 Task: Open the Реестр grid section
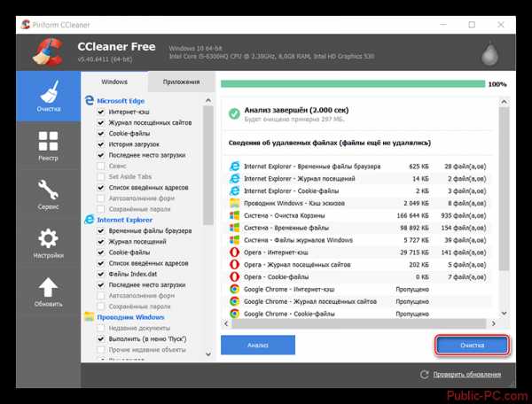pyautogui.click(x=48, y=146)
